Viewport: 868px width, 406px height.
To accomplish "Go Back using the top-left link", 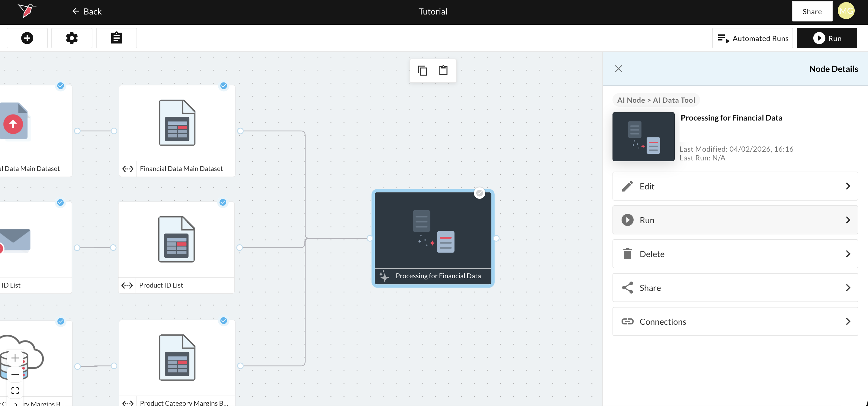I will (x=87, y=11).
